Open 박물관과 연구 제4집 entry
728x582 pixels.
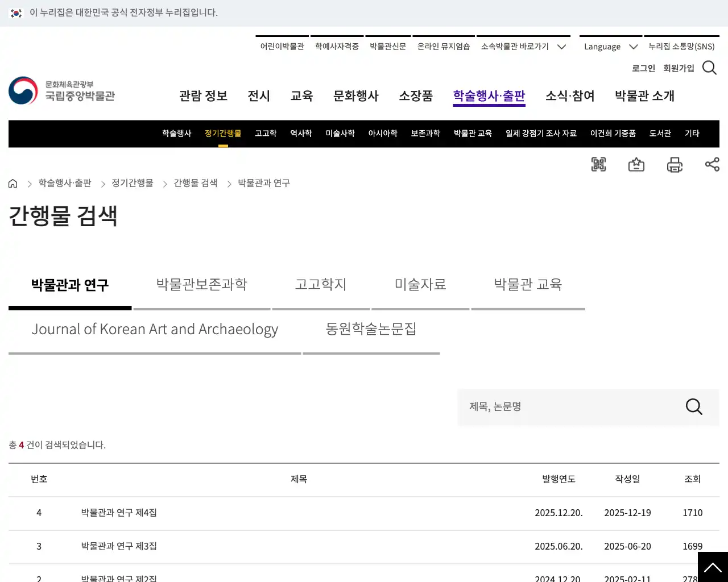119,513
